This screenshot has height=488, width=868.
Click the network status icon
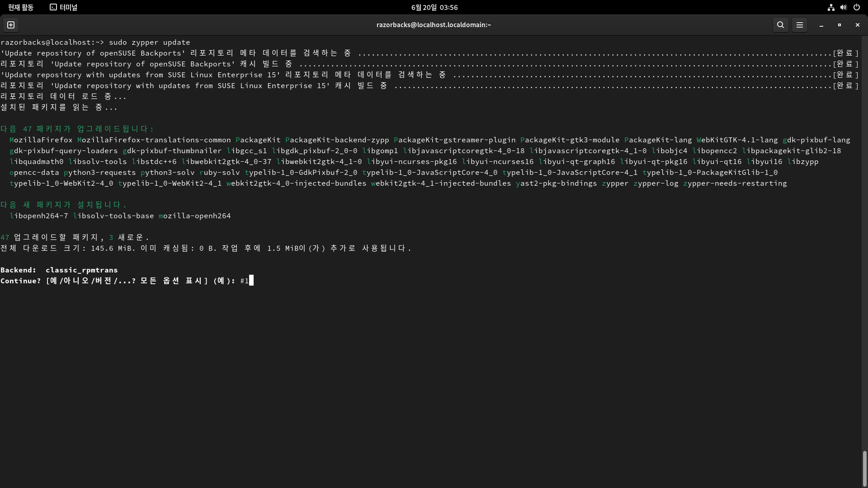tap(831, 7)
